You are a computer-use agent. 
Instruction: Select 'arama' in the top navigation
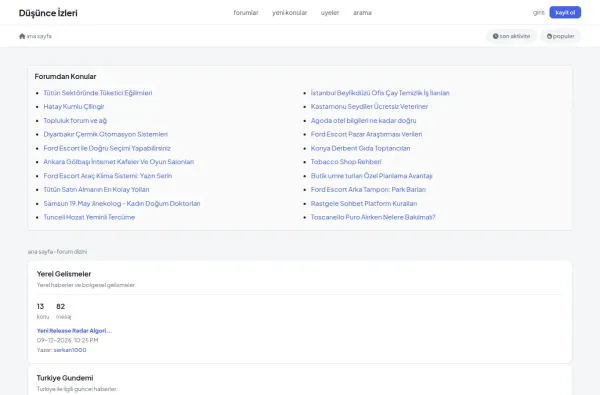[362, 13]
